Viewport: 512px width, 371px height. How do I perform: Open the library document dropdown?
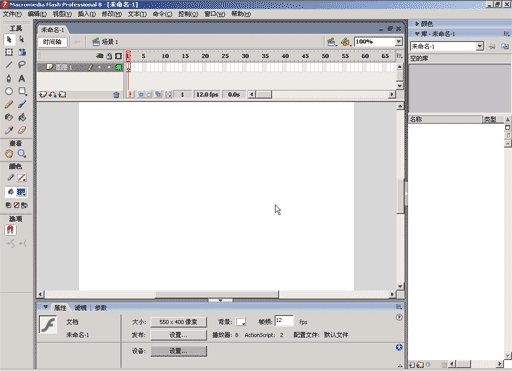[480, 46]
